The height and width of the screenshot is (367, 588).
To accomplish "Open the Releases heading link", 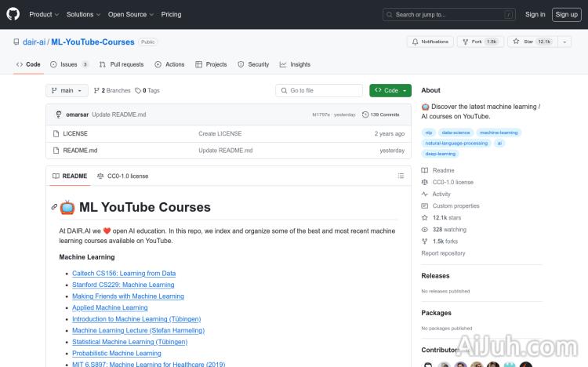I will pyautogui.click(x=435, y=276).
